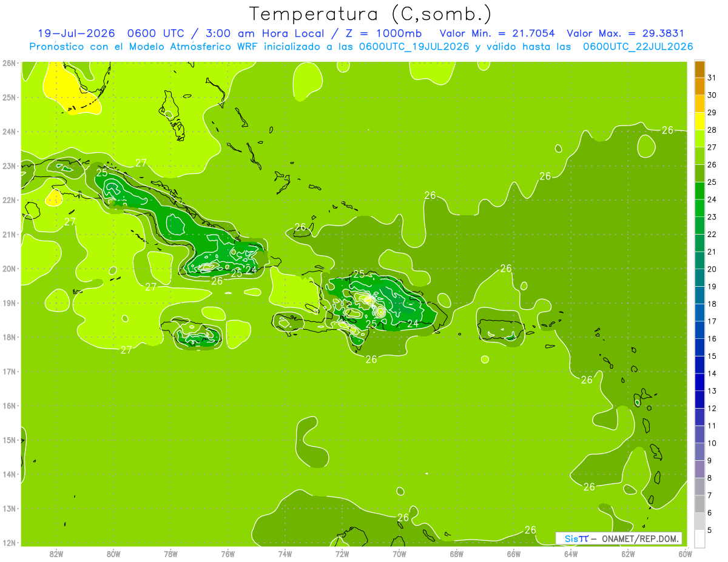Click the Valor Max. = 29.3831 value
The image size is (728, 562).
(x=625, y=33)
